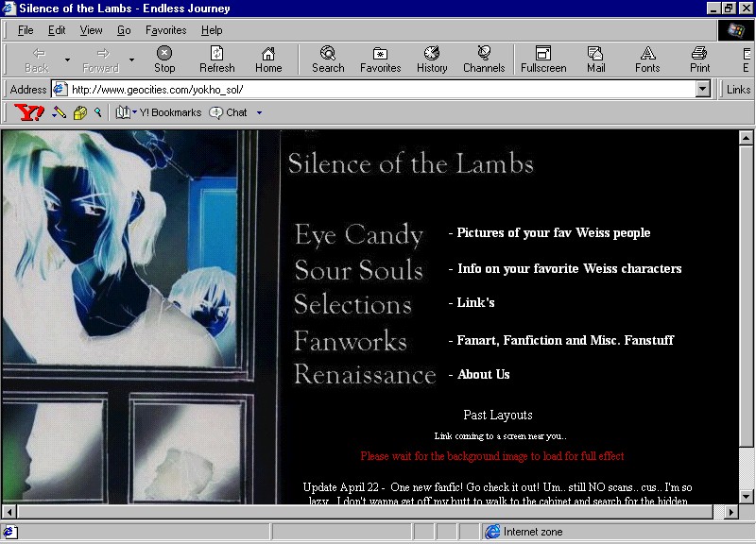Click 'Fanart, Fanfiction and Misc. Fanstuff' text
Screen dimensions: 756x544
[565, 340]
